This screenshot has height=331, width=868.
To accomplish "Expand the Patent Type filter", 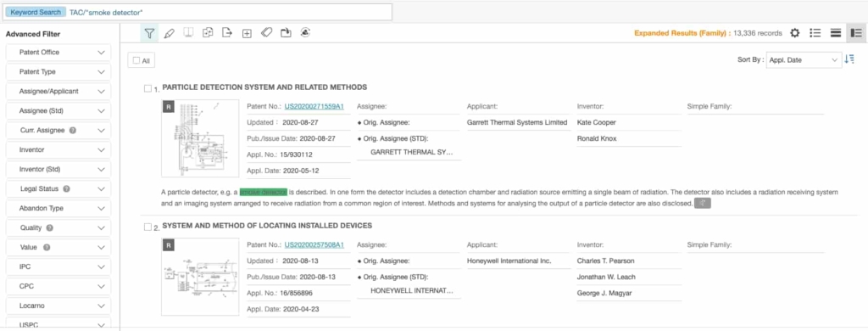I will click(x=58, y=71).
